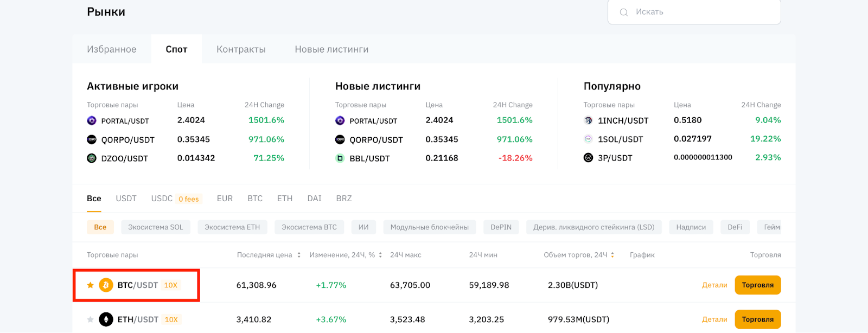Open the Новые листинги tab
The width and height of the screenshot is (868, 333).
(x=331, y=49)
